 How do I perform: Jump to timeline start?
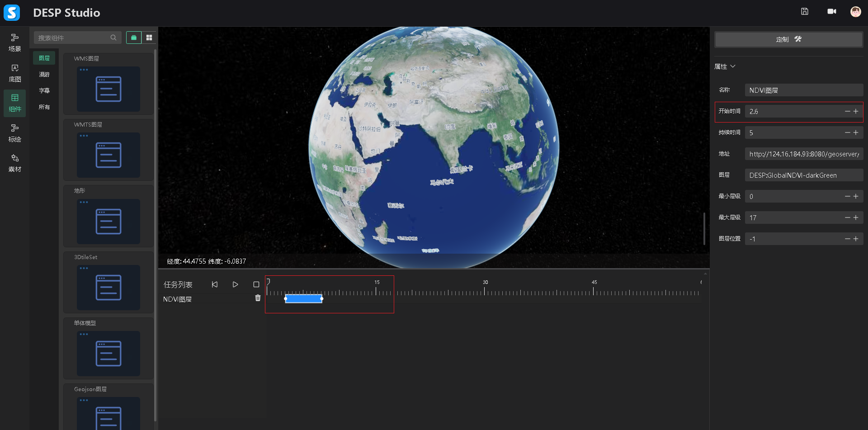point(215,284)
